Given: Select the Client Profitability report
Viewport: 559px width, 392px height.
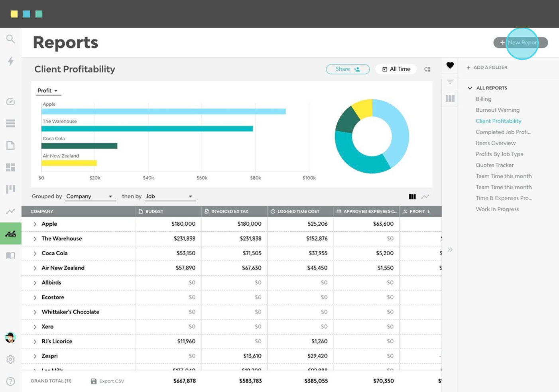Looking at the screenshot, I should [498, 121].
